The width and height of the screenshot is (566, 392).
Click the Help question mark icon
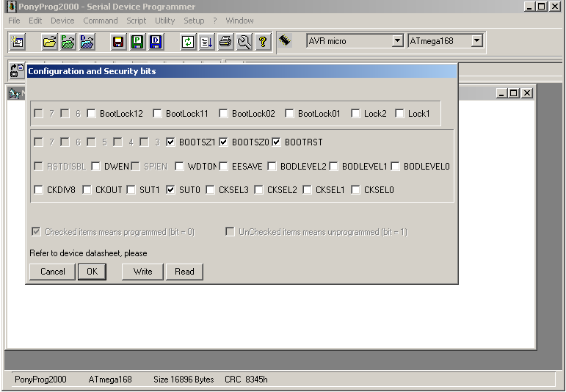(x=263, y=42)
